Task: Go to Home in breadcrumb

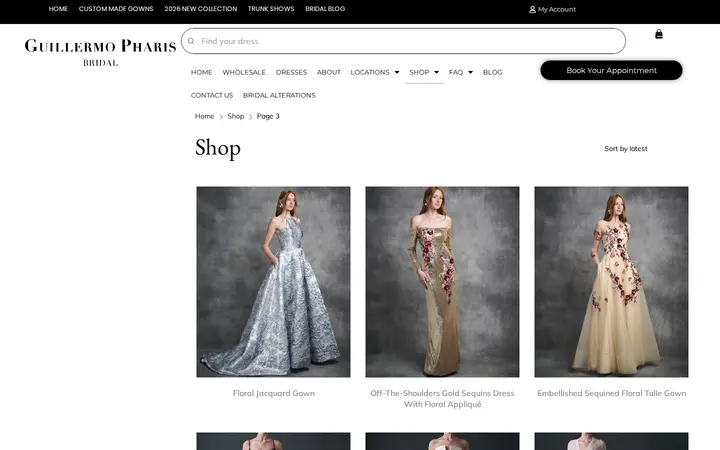Action: coord(204,116)
